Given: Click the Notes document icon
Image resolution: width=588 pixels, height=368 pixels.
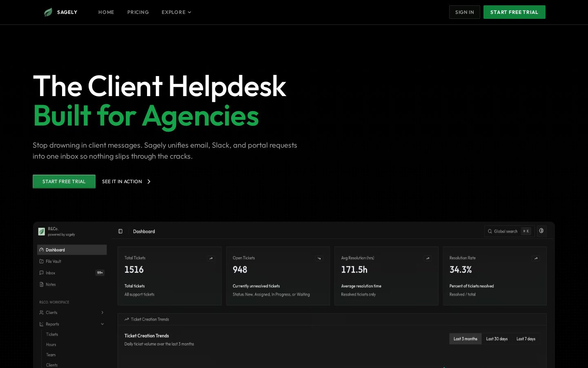Looking at the screenshot, I should click(x=42, y=284).
